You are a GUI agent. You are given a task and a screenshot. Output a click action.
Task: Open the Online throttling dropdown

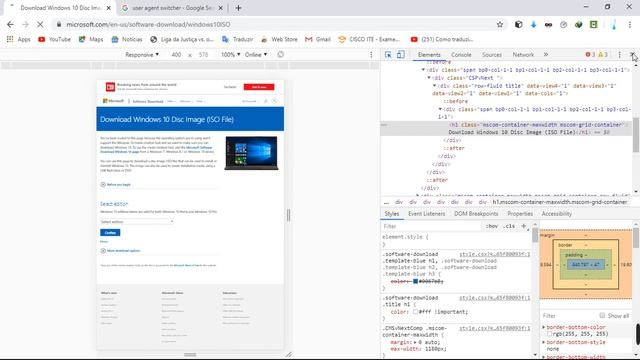256,55
